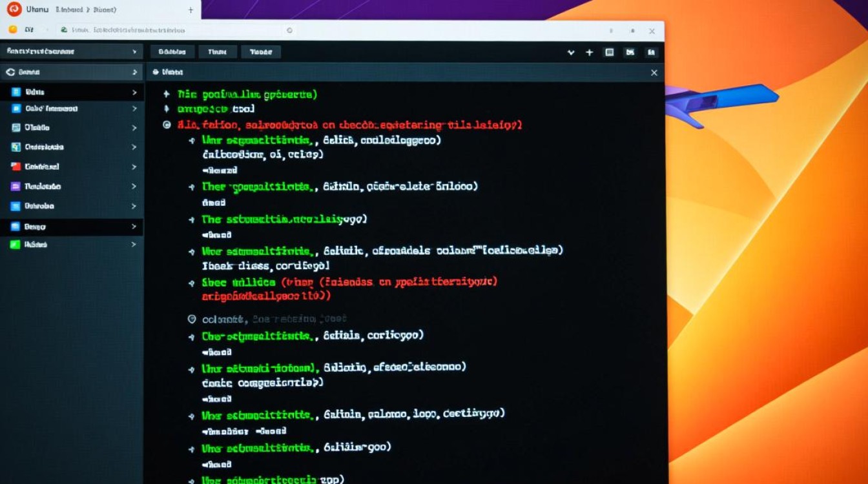Click the orange circle icon beside the address bar
This screenshot has width=868, height=484.
click(x=13, y=30)
